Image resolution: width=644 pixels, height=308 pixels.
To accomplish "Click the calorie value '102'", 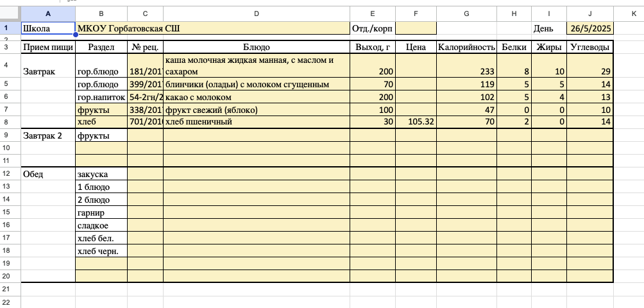I will [466, 97].
